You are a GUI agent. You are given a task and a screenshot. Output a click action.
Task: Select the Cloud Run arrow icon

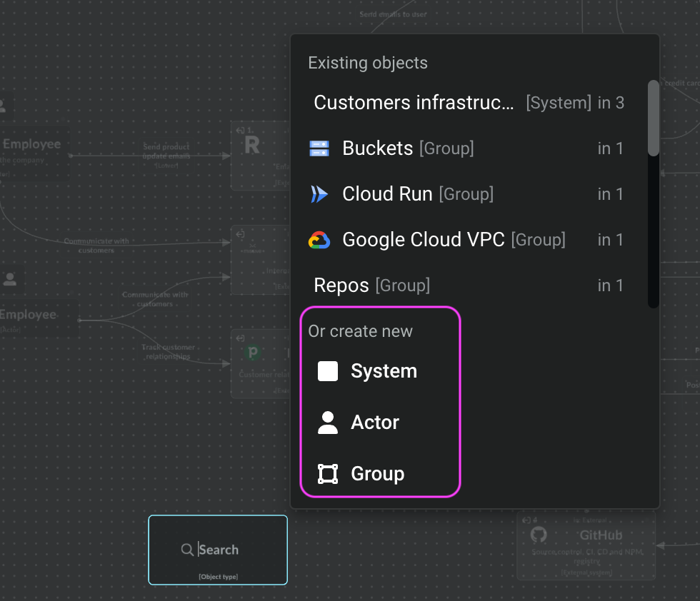pos(319,194)
